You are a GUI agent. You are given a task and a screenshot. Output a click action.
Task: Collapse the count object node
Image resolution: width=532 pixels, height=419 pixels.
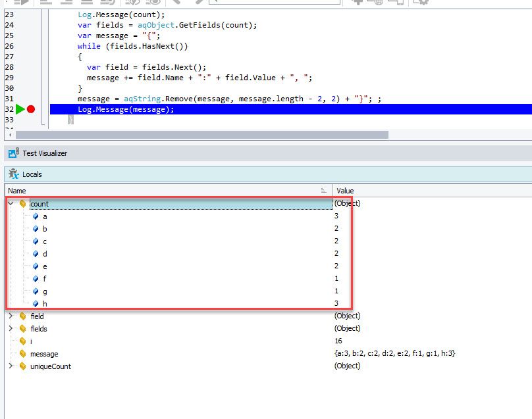(x=11, y=204)
